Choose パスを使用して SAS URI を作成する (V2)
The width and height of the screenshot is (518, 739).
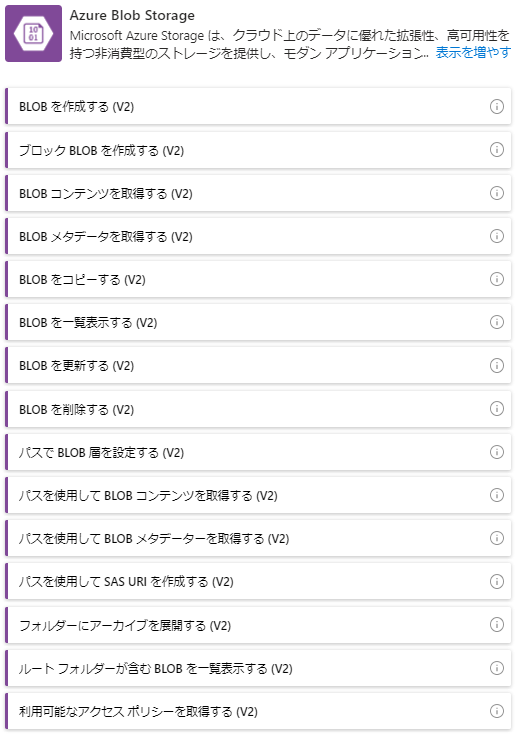click(258, 582)
